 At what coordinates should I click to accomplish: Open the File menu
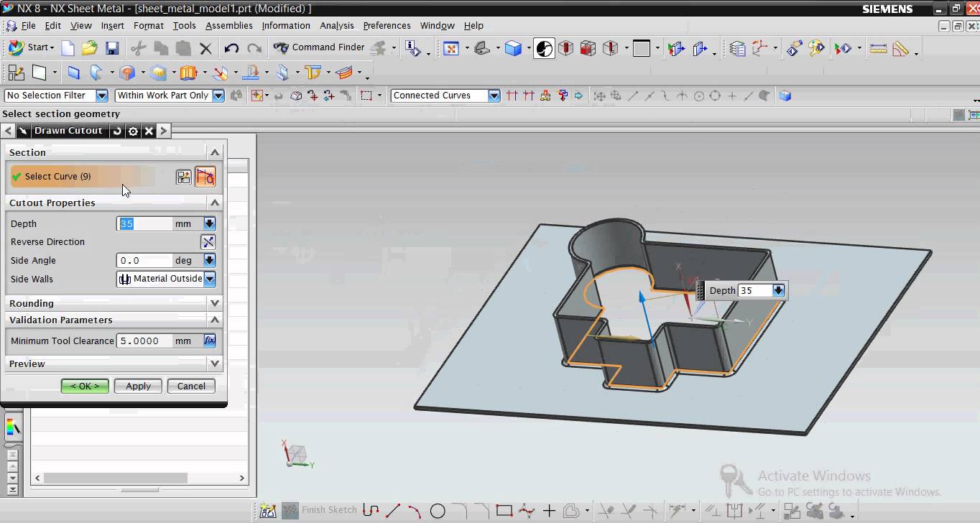tap(29, 25)
